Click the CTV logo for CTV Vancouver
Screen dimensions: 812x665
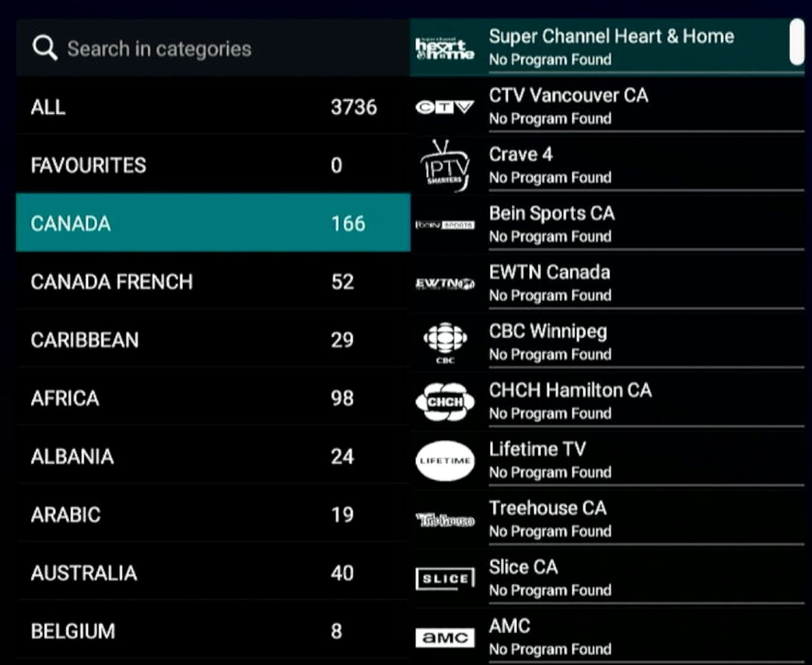pos(444,106)
